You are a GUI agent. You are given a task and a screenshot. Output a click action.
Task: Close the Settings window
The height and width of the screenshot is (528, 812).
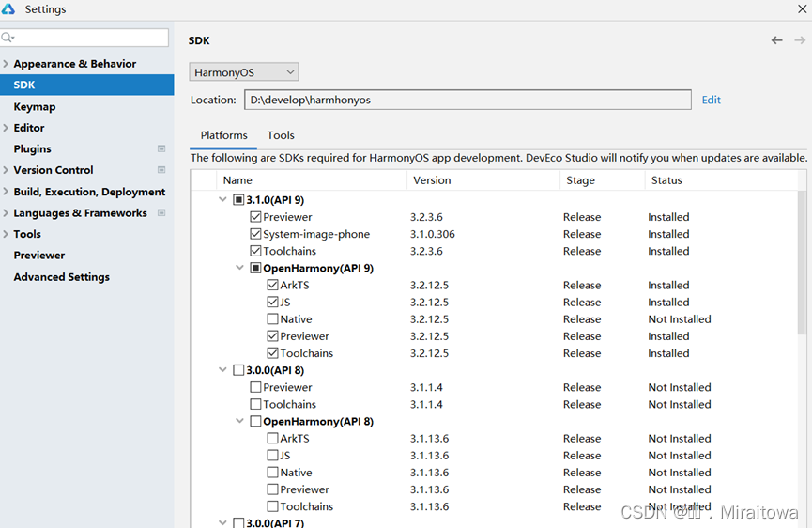pyautogui.click(x=803, y=8)
